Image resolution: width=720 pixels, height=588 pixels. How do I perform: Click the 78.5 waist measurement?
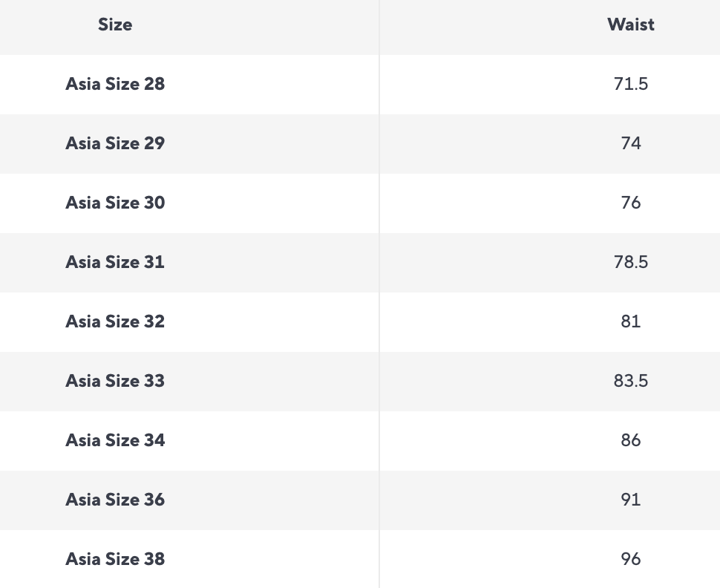pos(630,262)
